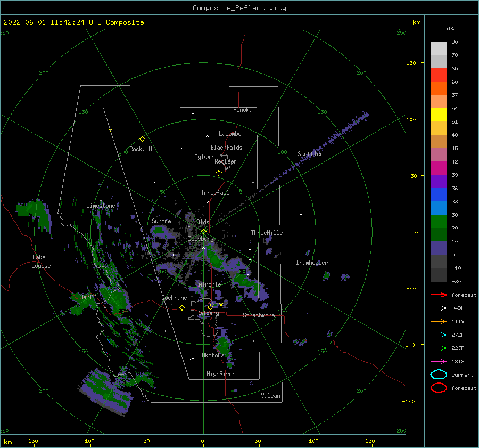Screen dimensions: 479x448
Task: Click the Composite_Reflectivity title text
Action: [239, 8]
